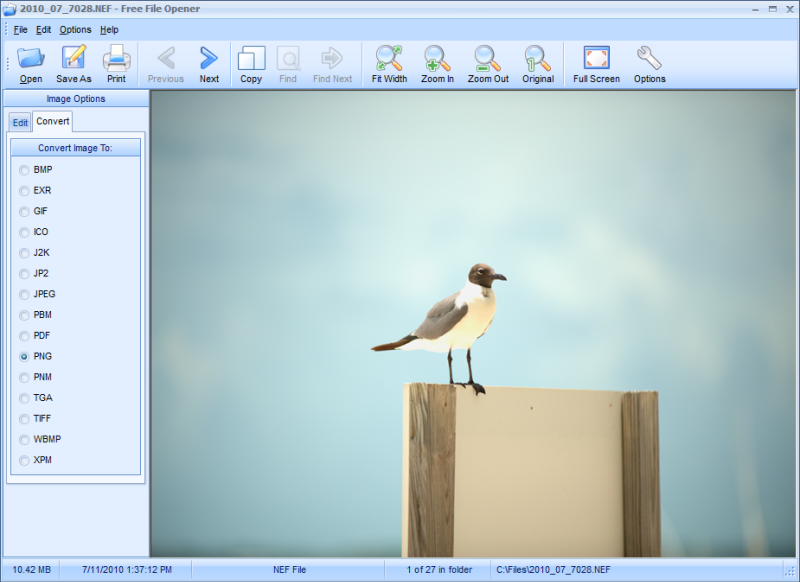This screenshot has width=800, height=582.
Task: Advance to the Next image arrow
Action: [209, 64]
